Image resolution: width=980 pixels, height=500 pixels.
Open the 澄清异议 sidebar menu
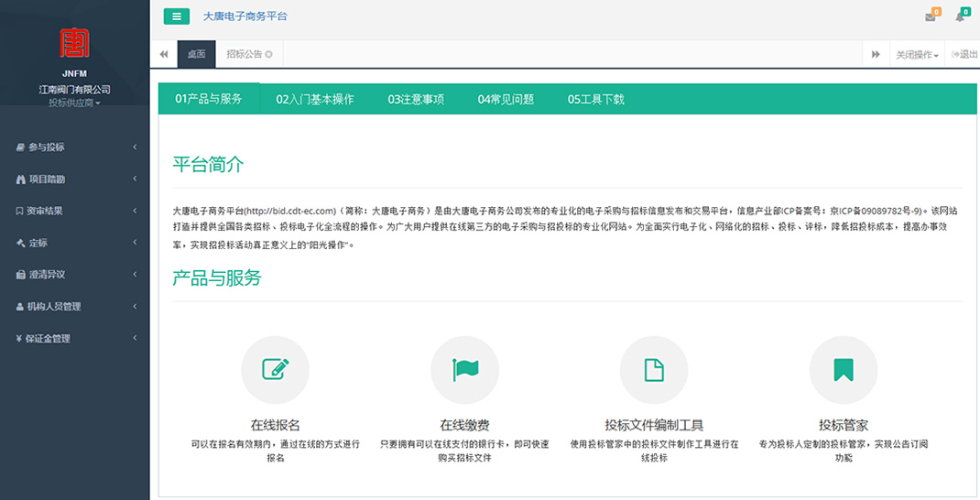click(x=75, y=275)
